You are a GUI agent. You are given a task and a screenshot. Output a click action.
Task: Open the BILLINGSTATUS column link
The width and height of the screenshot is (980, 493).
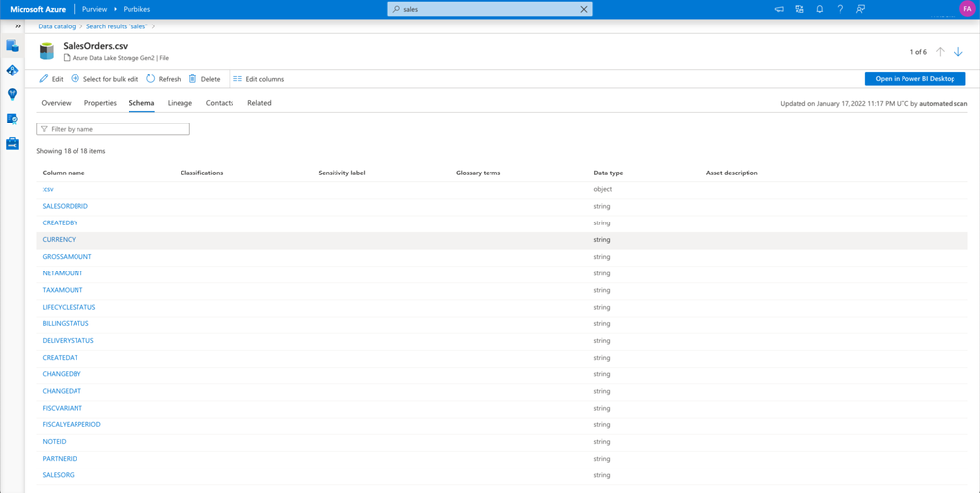66,324
